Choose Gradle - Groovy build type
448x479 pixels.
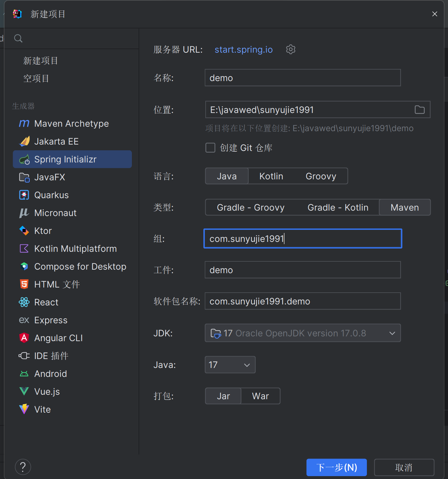[250, 207]
